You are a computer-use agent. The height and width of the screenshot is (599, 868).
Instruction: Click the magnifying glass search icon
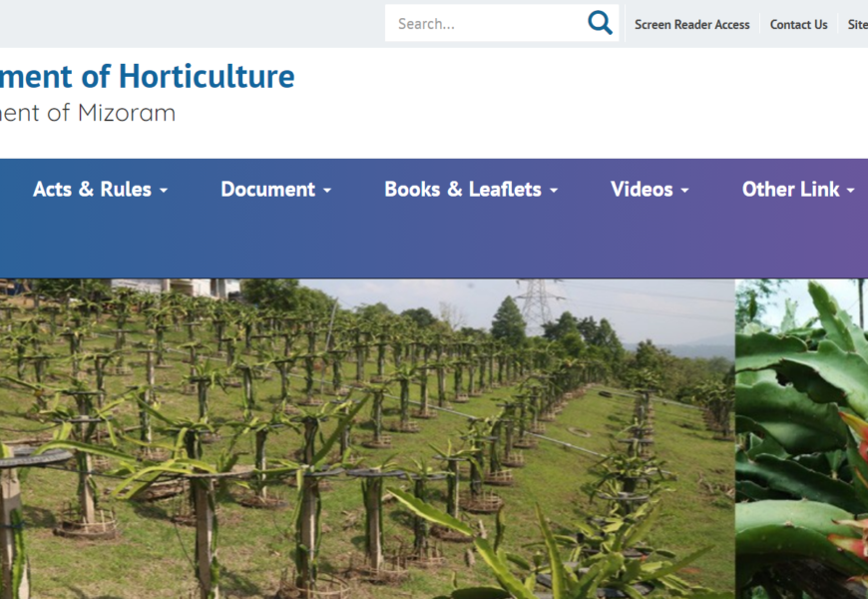[600, 23]
